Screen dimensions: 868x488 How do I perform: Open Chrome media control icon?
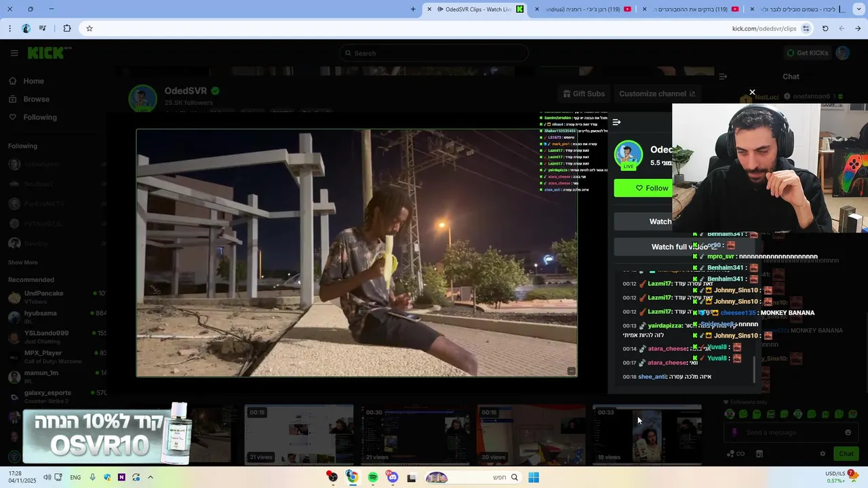click(x=43, y=28)
